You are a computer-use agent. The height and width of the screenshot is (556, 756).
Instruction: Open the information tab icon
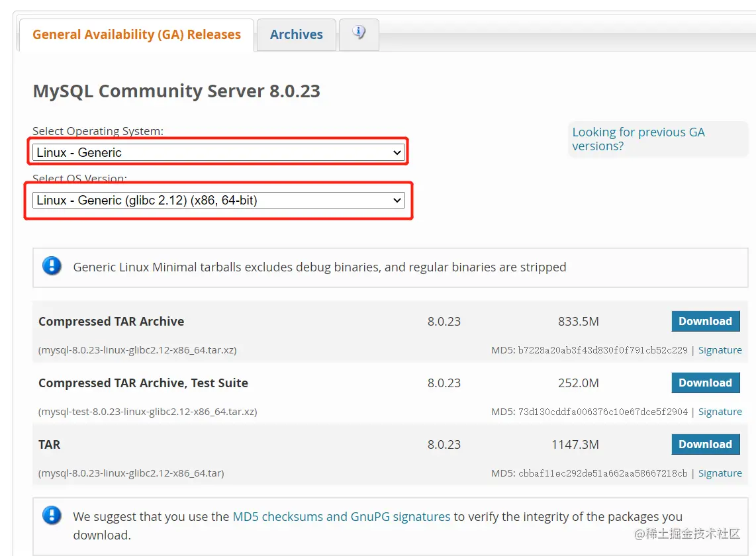(359, 33)
